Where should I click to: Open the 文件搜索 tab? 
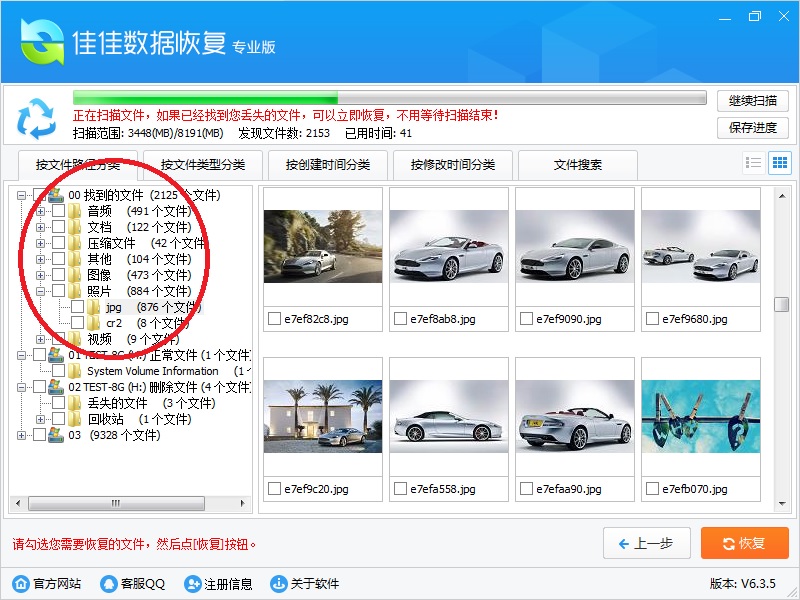click(x=578, y=165)
